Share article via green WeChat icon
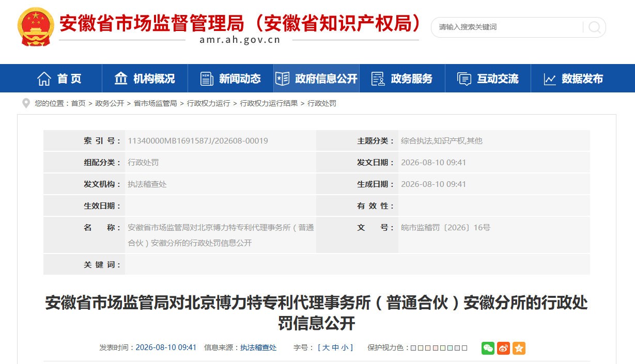This screenshot has height=364, width=635. tap(488, 348)
